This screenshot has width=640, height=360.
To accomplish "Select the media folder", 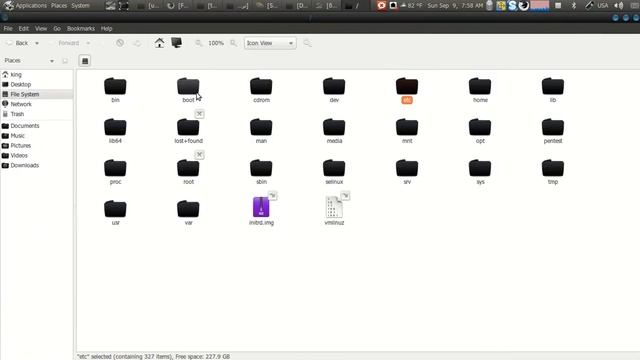I will pos(334,127).
